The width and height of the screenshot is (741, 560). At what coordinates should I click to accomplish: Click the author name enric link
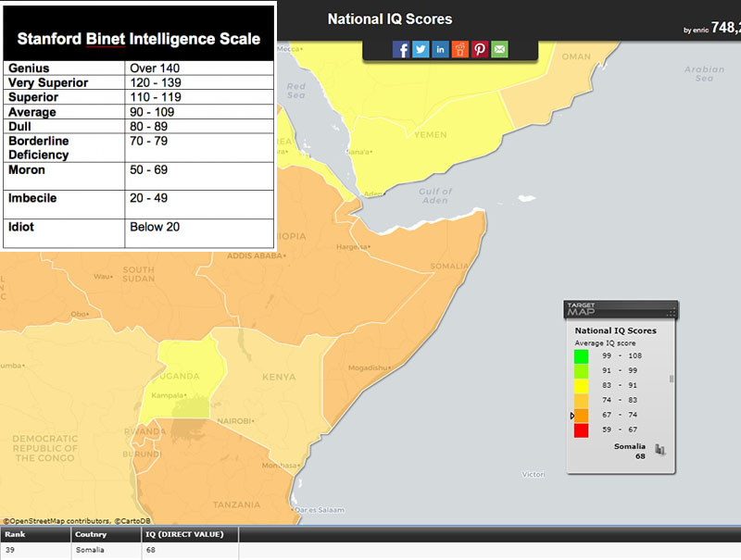(x=700, y=31)
